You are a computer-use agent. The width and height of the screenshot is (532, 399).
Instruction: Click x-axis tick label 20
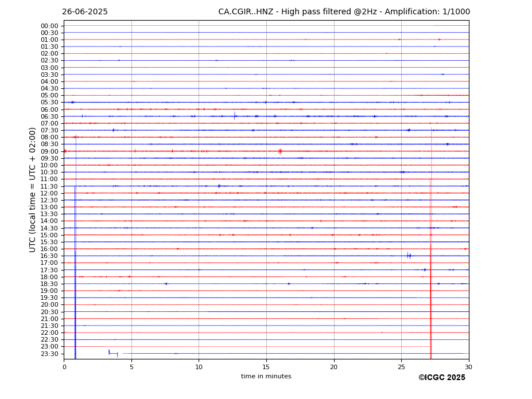[x=334, y=367]
